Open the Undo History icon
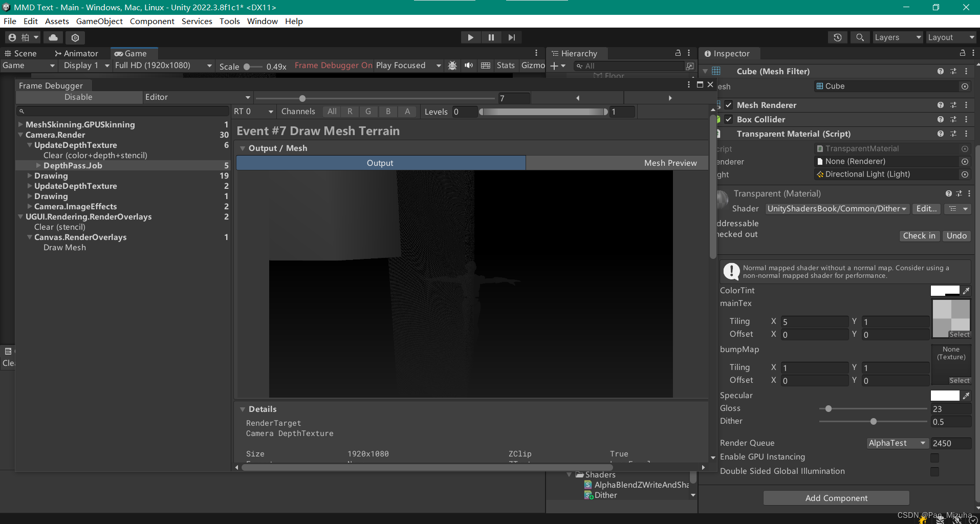Image resolution: width=980 pixels, height=524 pixels. point(838,37)
